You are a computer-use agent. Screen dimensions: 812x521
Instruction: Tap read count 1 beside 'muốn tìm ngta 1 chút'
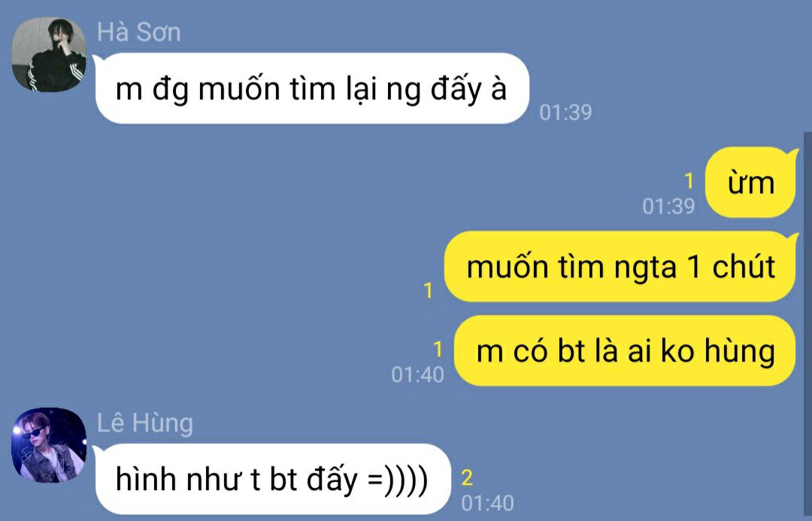pos(428,290)
